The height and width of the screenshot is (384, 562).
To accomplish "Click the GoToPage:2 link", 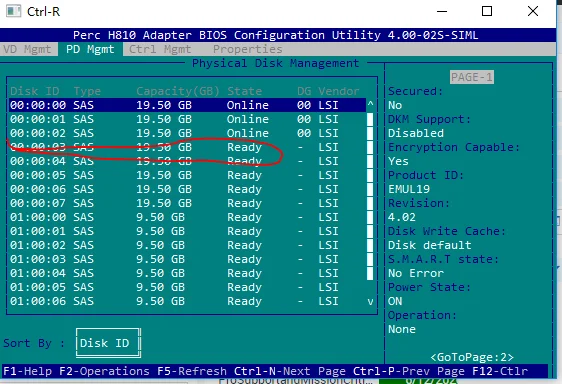I will pos(472,357).
